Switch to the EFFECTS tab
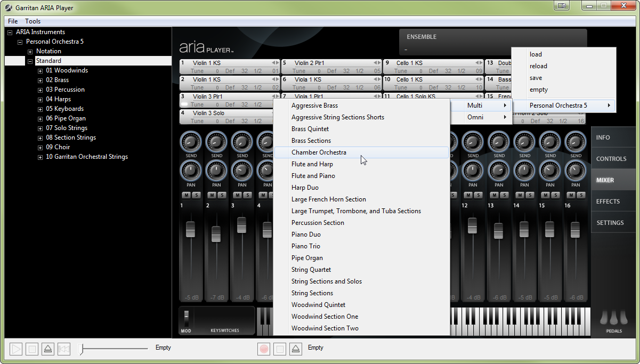Image resolution: width=640 pixels, height=364 pixels. [613, 201]
